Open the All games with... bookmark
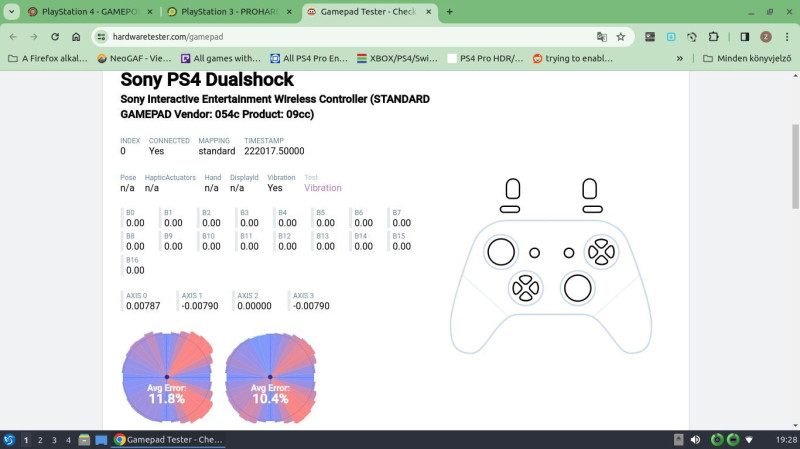Image resolution: width=800 pixels, height=449 pixels. [221, 59]
